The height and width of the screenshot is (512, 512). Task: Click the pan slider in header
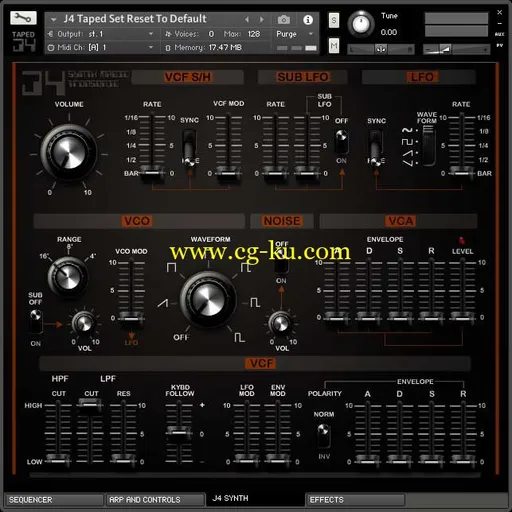(x=381, y=49)
